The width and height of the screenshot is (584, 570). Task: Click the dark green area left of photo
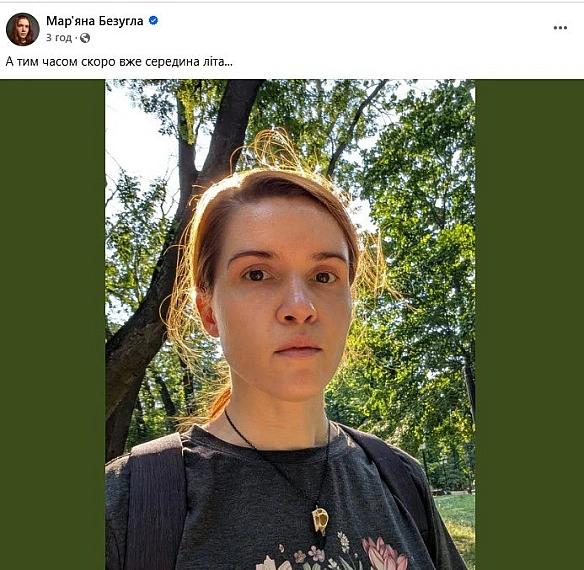tap(53, 324)
